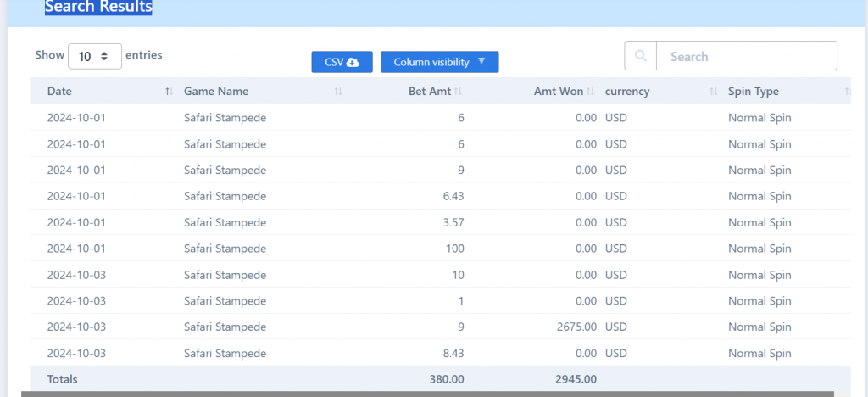Click the magnifying glass search icon
The width and height of the screenshot is (868, 397).
pyautogui.click(x=641, y=56)
